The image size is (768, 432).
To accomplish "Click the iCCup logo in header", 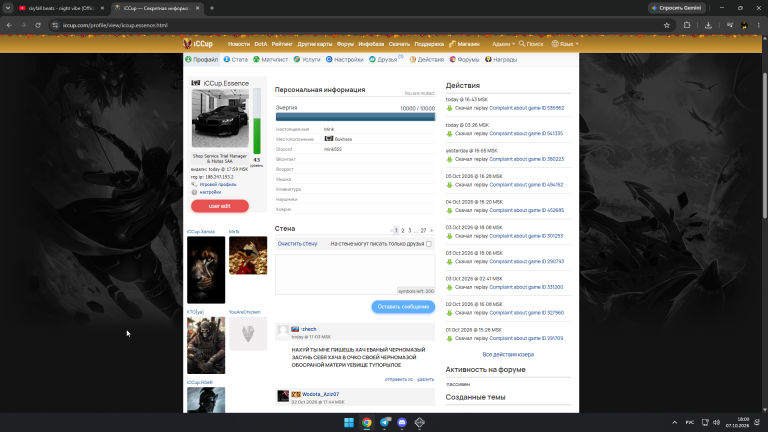I will (x=198, y=44).
